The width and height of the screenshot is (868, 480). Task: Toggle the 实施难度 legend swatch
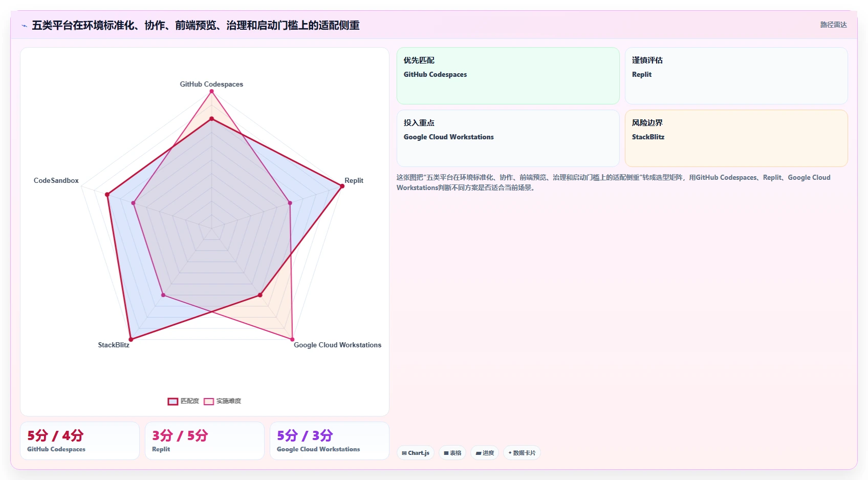[x=209, y=401]
